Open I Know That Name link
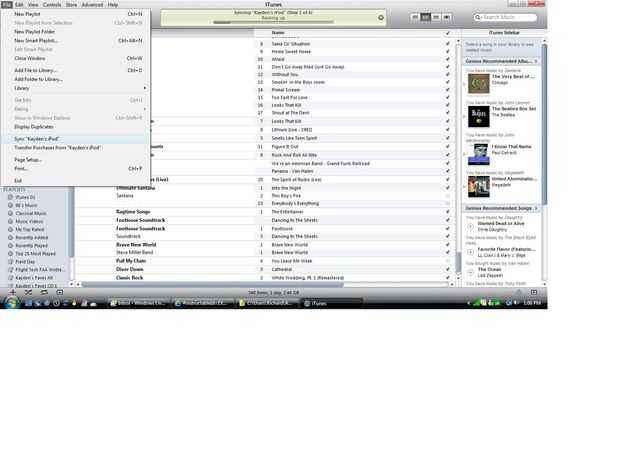The image size is (620, 465). (511, 147)
